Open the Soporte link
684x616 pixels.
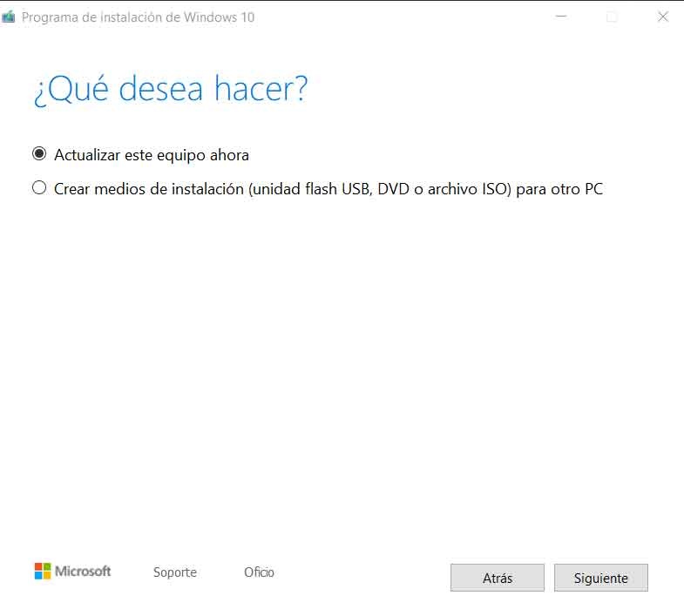pyautogui.click(x=175, y=572)
